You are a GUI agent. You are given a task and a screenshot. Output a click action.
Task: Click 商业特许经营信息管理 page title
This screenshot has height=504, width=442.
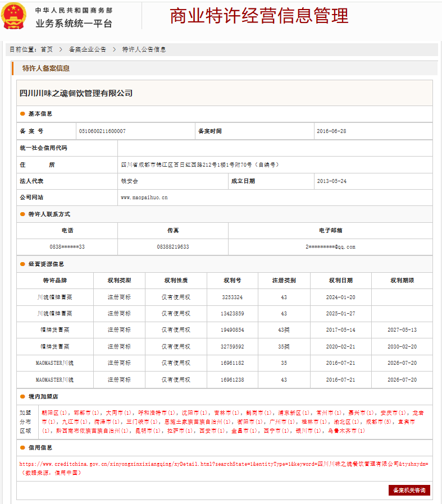tap(259, 16)
